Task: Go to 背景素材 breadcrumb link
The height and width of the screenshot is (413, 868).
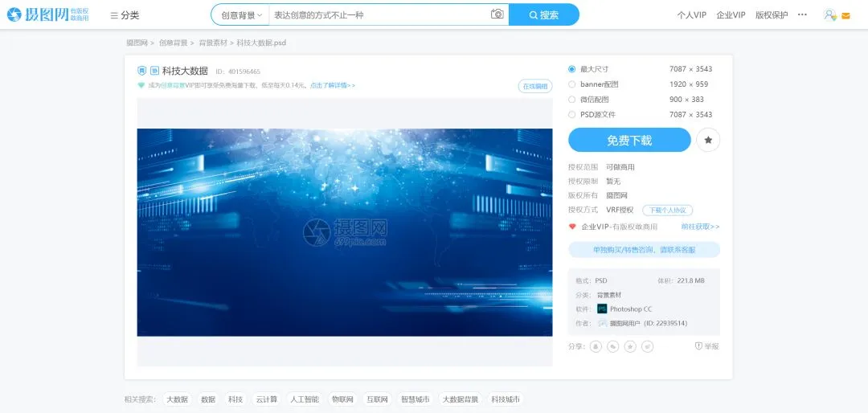Action: (213, 43)
